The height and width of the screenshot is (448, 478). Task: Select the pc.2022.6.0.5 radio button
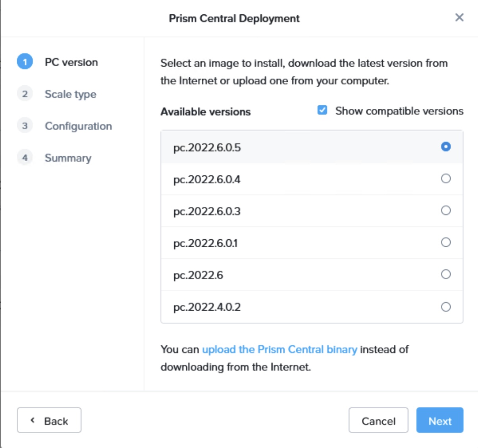(445, 147)
